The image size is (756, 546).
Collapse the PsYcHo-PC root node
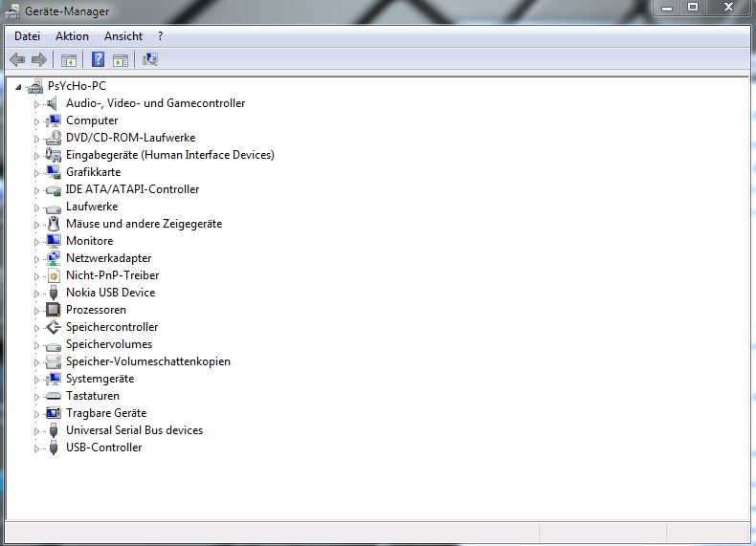tap(19, 87)
